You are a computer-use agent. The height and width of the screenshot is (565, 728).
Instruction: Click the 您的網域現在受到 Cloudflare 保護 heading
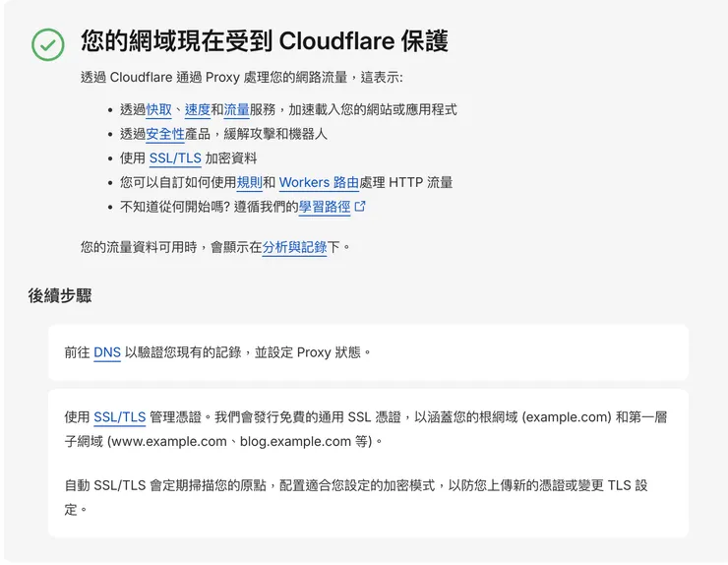coord(265,41)
